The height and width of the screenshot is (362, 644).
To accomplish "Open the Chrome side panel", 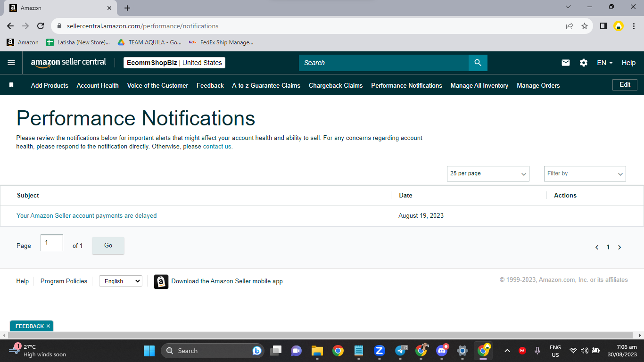I will 603,26.
